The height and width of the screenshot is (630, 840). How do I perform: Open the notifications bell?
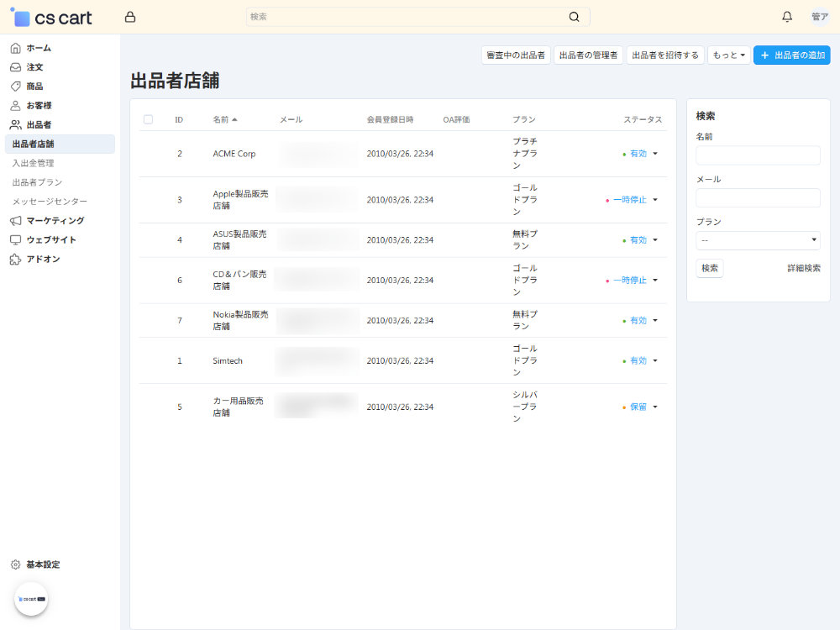787,17
